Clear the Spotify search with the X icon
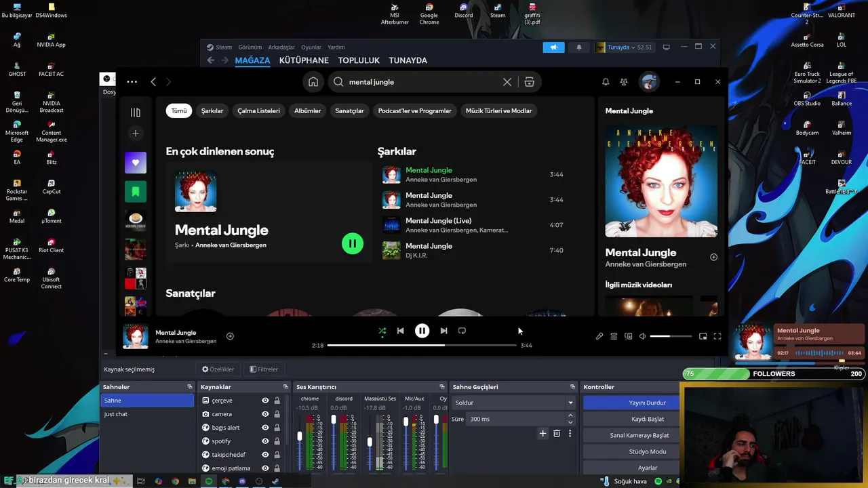Screen dimensions: 868x488 point(507,82)
